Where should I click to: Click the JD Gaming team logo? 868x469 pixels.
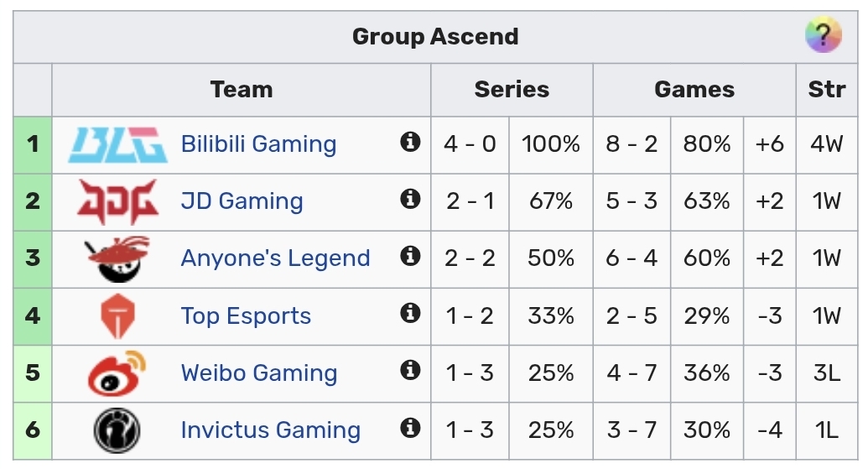click(117, 201)
